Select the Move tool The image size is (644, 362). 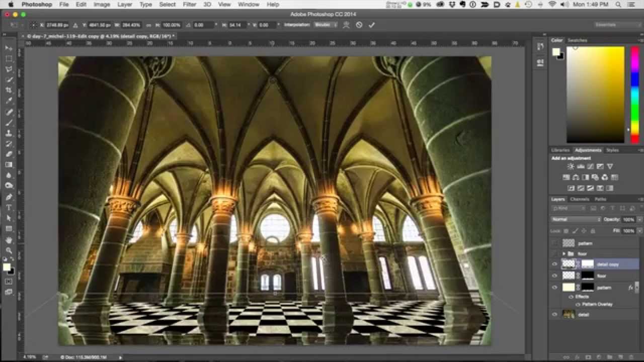(9, 48)
